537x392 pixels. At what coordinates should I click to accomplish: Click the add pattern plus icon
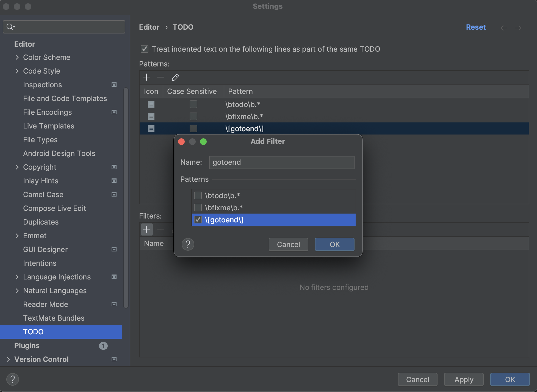(x=146, y=77)
